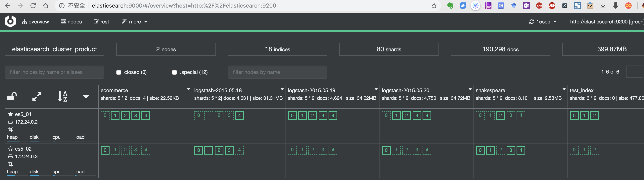Click the crop-like icon under es5_02

pyautogui.click(x=10, y=164)
